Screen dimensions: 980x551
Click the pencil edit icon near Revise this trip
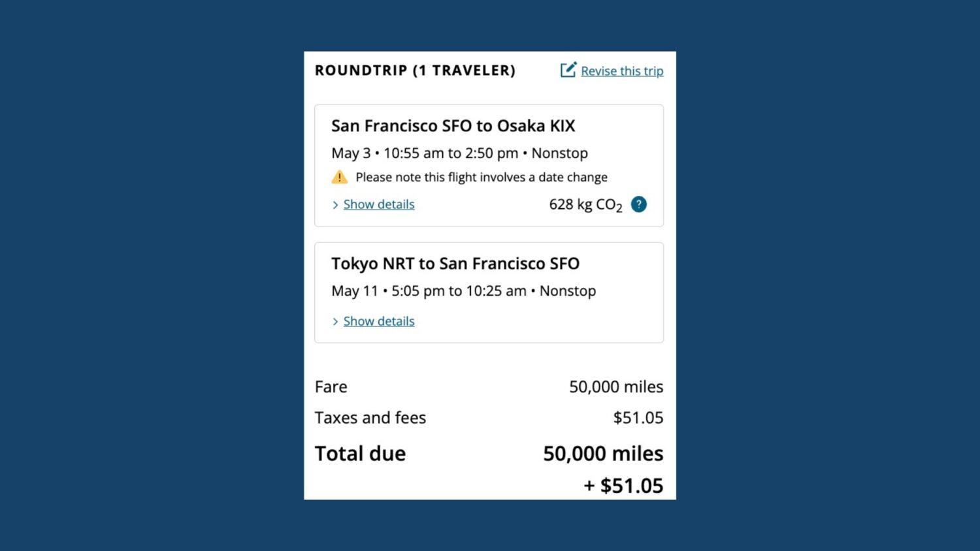[x=568, y=70]
